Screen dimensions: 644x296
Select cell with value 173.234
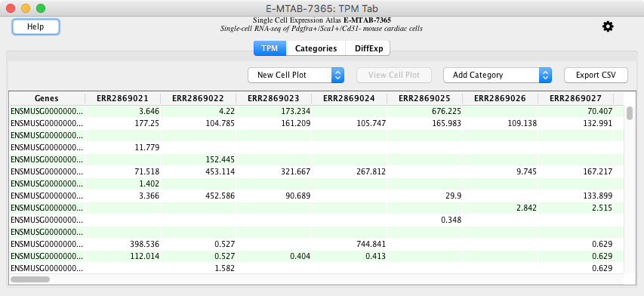tap(273, 111)
